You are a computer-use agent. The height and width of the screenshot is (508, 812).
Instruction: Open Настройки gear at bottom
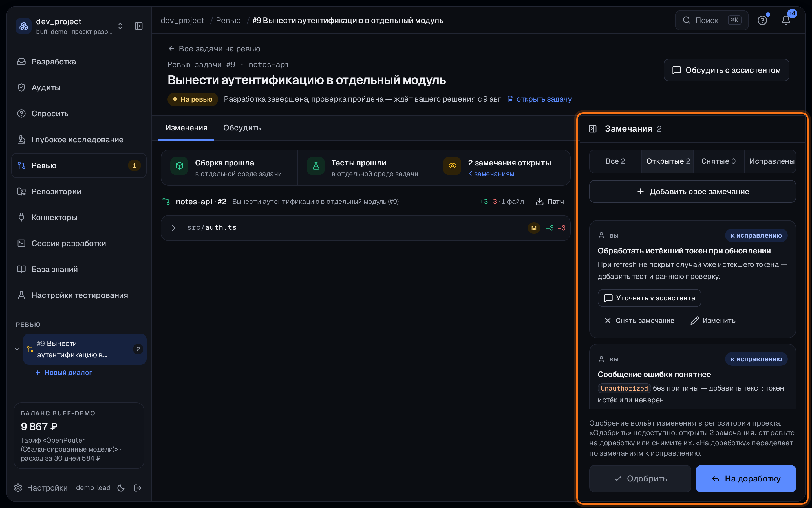pos(41,487)
